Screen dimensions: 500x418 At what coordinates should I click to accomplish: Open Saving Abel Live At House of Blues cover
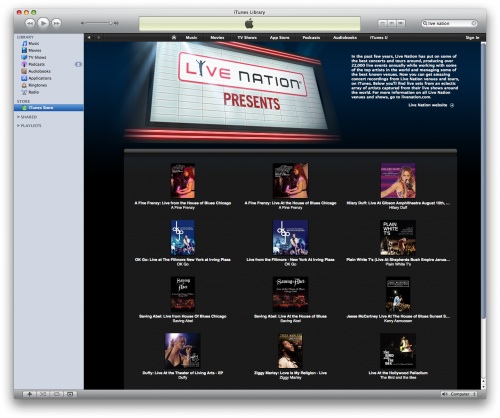tap(290, 294)
